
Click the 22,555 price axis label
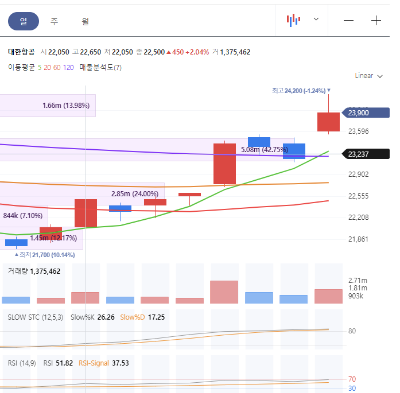[359, 196]
